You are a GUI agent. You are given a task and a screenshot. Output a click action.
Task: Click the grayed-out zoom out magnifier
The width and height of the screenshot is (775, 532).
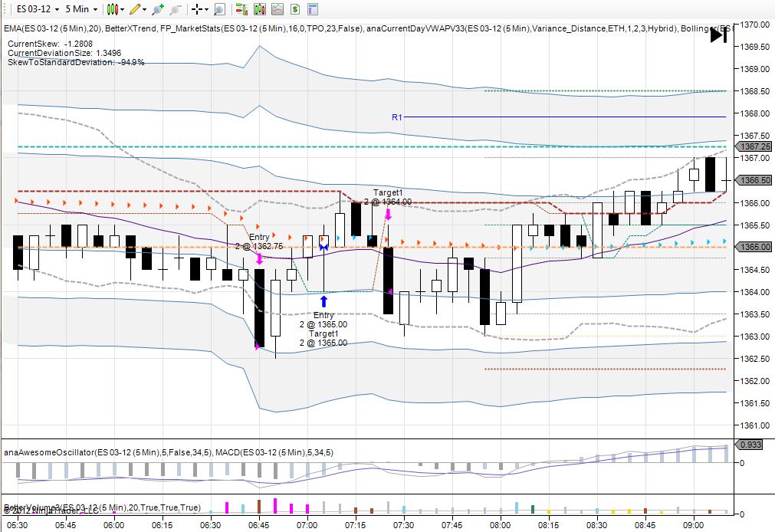coord(176,9)
